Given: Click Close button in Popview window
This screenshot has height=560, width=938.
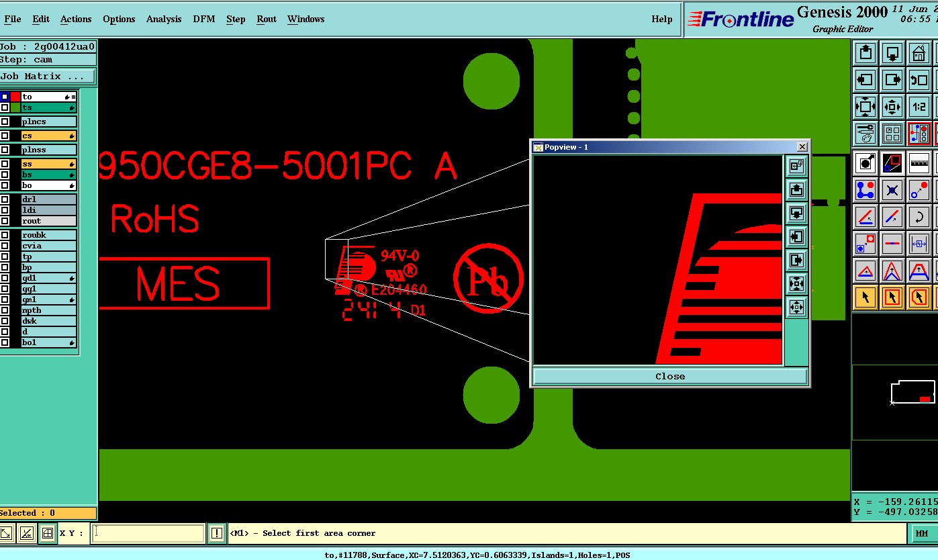Looking at the screenshot, I should (670, 376).
